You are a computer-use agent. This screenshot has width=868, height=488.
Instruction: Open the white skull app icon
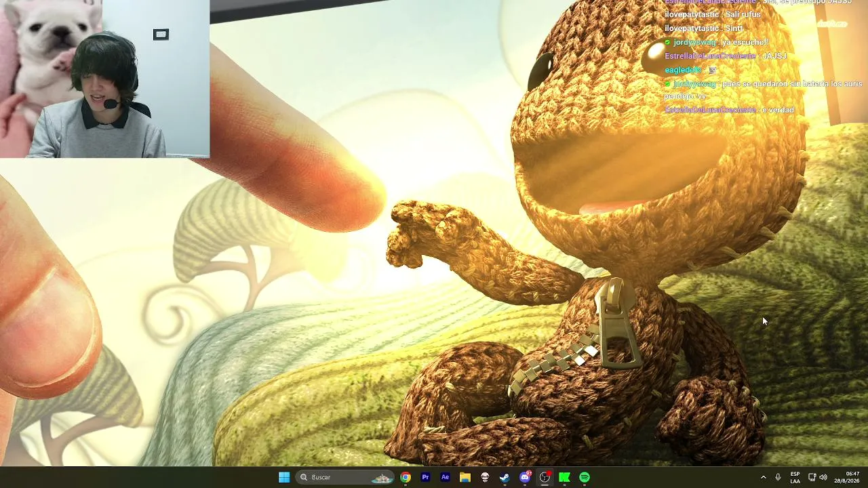coord(485,477)
